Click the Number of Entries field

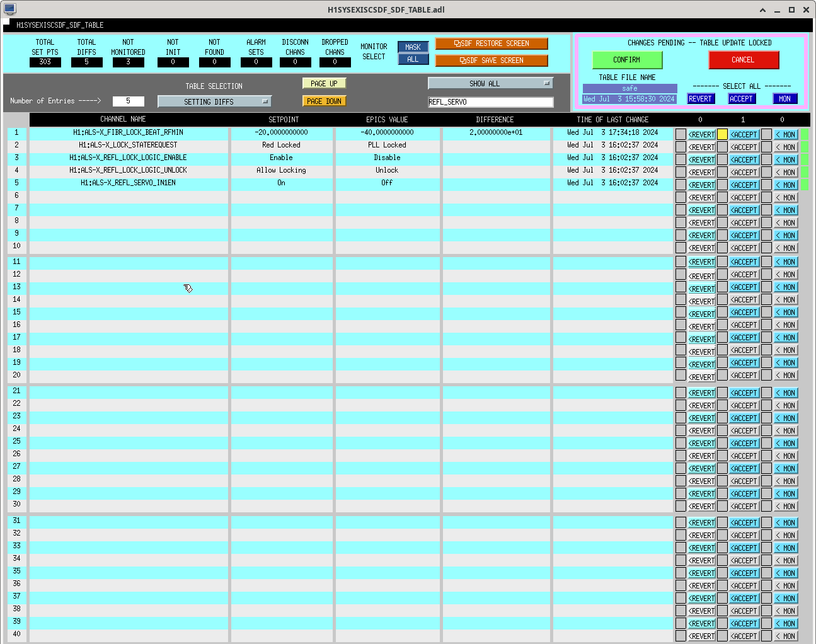pyautogui.click(x=128, y=101)
